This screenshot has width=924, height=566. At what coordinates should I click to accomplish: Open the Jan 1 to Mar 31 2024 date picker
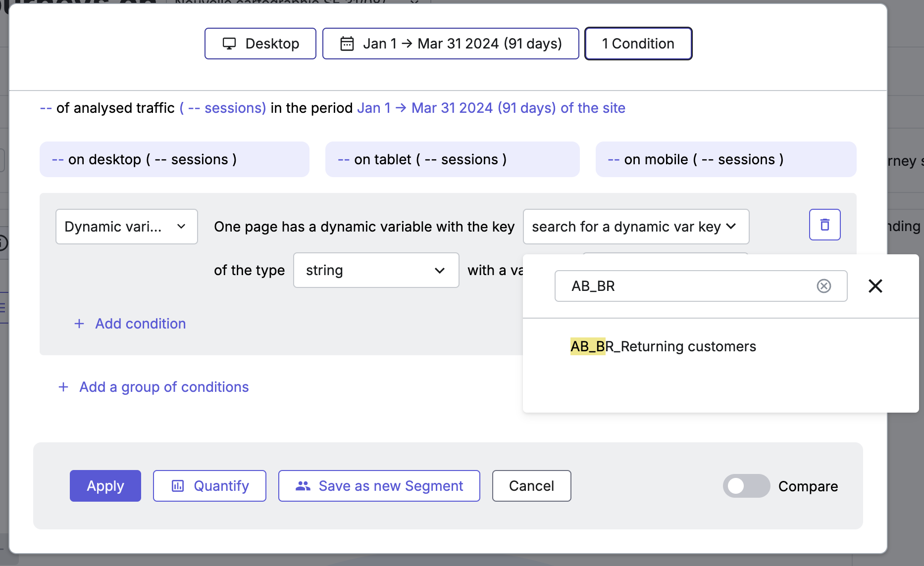pyautogui.click(x=451, y=44)
